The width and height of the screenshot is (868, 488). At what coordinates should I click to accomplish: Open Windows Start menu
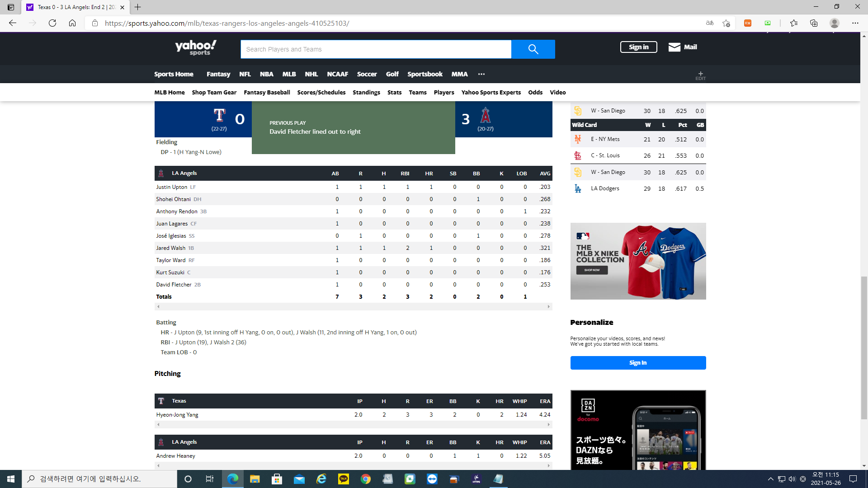tap(11, 479)
